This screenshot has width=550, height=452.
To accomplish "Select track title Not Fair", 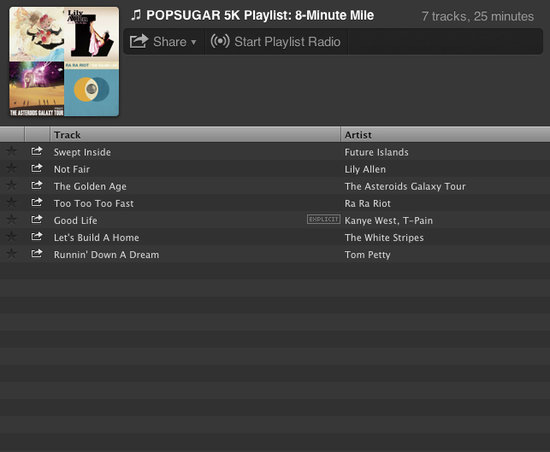I will tap(72, 169).
